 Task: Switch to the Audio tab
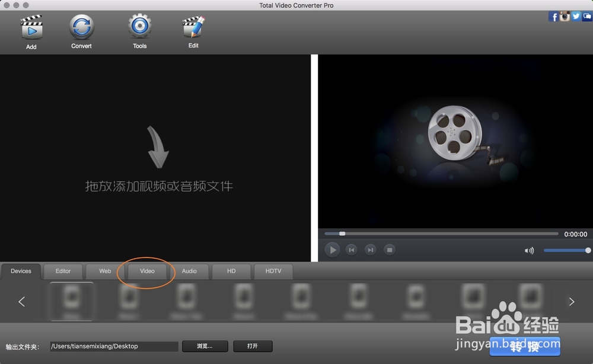[x=189, y=271]
